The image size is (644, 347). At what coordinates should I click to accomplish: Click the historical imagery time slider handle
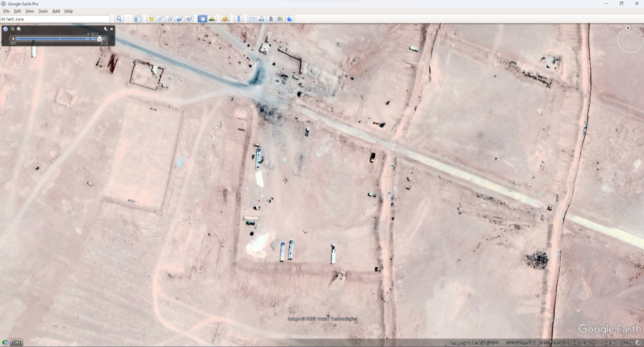pos(99,38)
